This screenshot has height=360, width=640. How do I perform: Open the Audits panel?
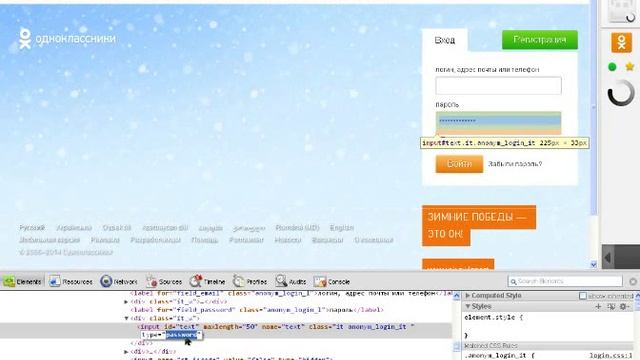(291, 282)
